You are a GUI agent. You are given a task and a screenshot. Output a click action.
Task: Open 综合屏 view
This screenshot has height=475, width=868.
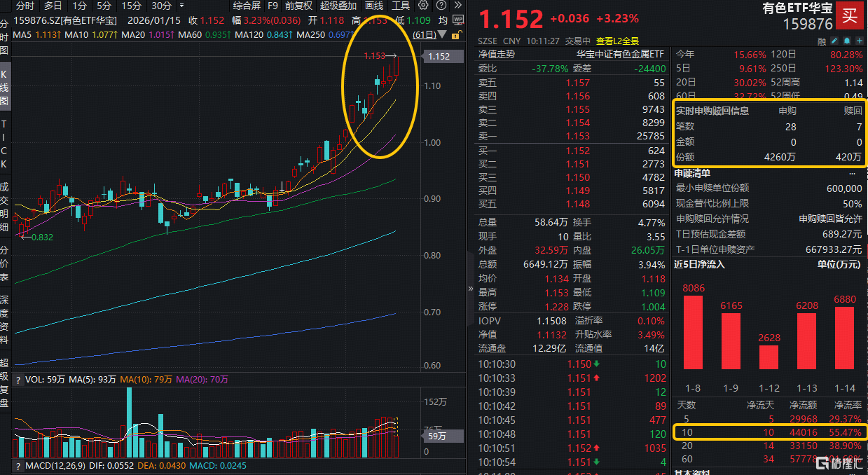[247, 5]
